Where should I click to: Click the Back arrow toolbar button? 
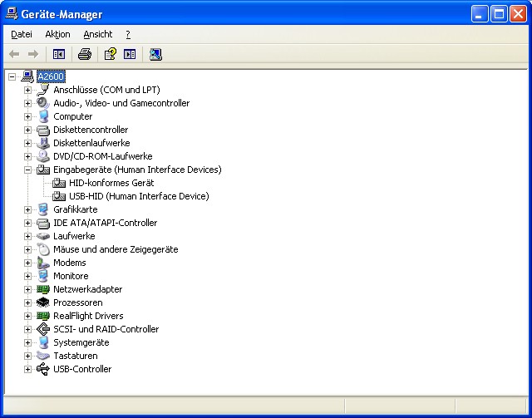pyautogui.click(x=14, y=54)
